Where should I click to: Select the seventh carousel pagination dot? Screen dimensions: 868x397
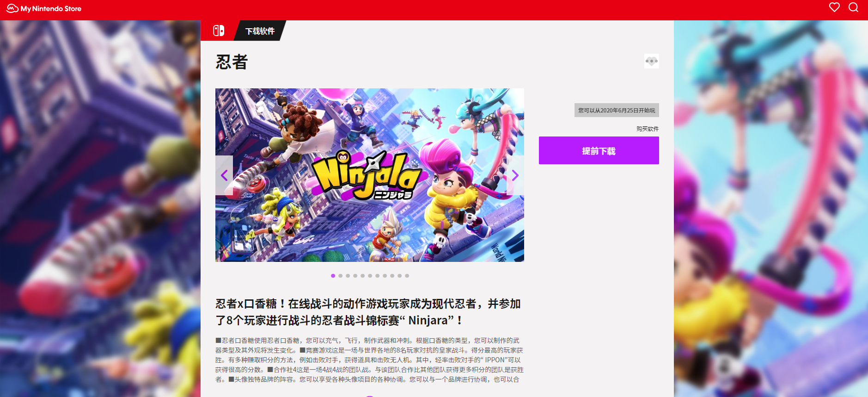click(x=378, y=276)
